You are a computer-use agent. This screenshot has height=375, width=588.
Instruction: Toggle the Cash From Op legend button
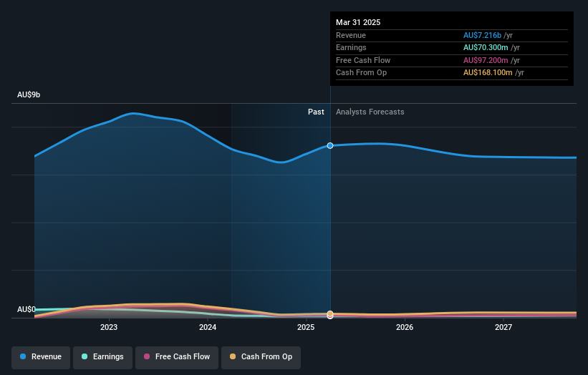[261, 357]
